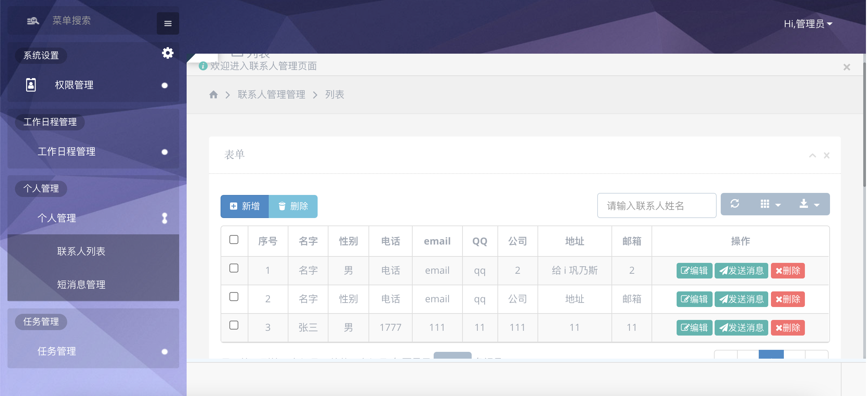Dismiss the welcome notification with its X

[x=847, y=67]
